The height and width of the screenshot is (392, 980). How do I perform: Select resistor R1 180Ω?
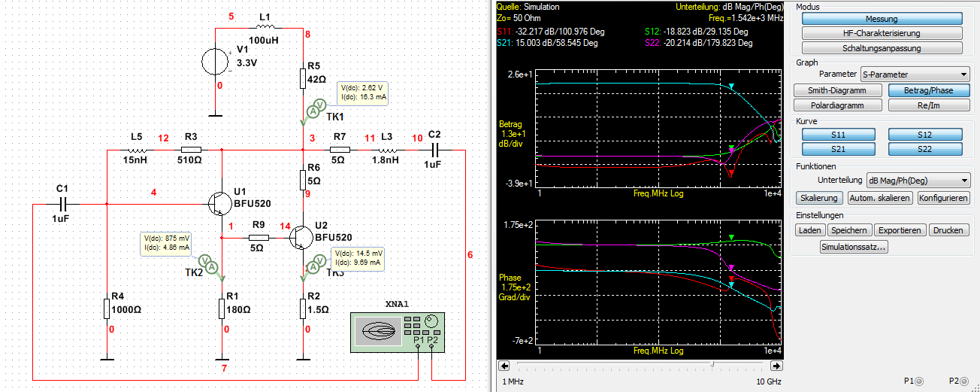point(222,309)
